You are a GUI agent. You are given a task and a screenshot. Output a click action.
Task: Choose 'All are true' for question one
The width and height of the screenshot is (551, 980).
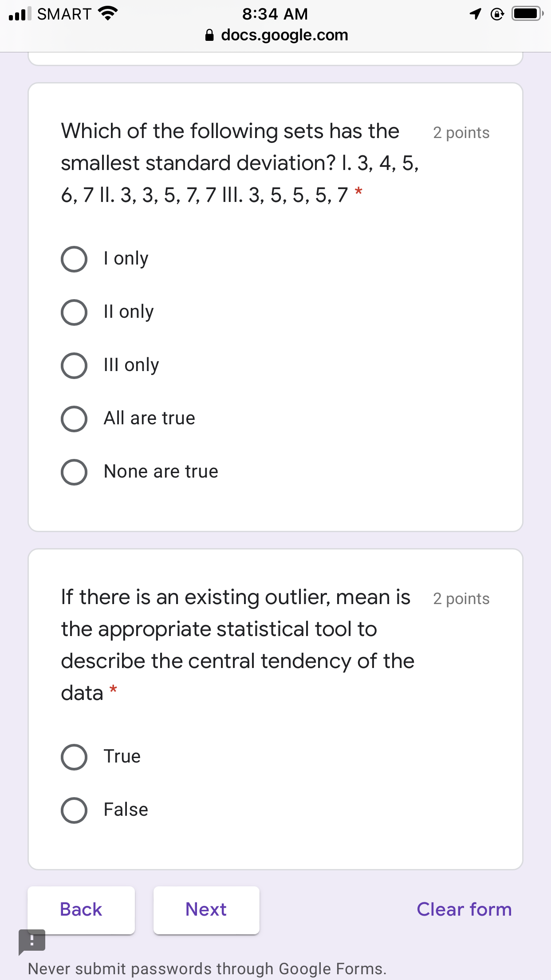74,419
